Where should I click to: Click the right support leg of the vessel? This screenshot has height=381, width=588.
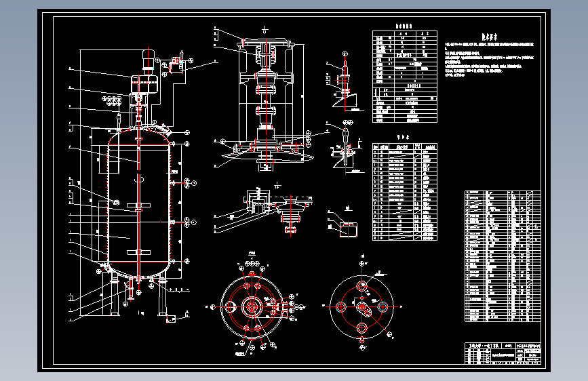point(162,294)
